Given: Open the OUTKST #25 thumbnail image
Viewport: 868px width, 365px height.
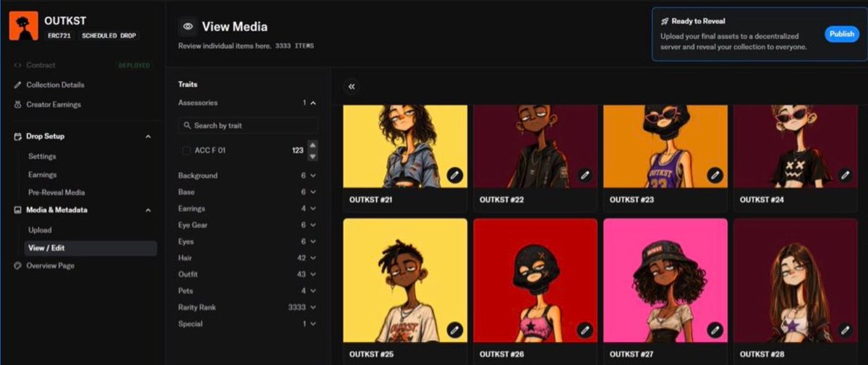Looking at the screenshot, I should (x=405, y=280).
